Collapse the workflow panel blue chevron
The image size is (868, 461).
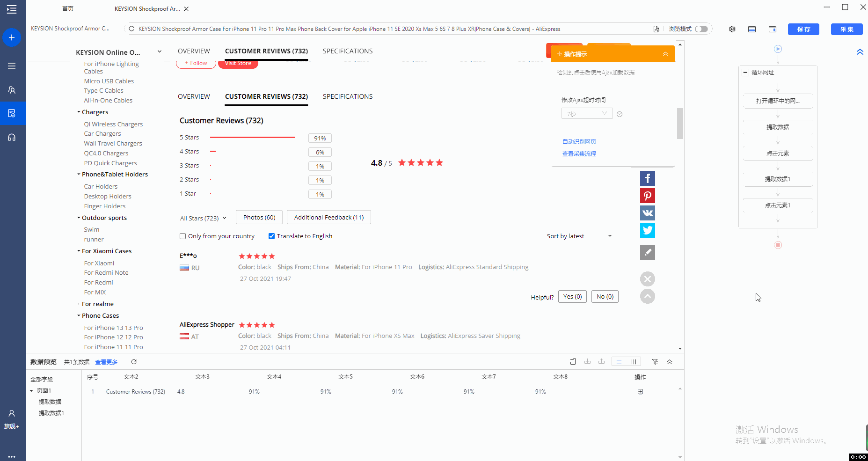click(860, 52)
